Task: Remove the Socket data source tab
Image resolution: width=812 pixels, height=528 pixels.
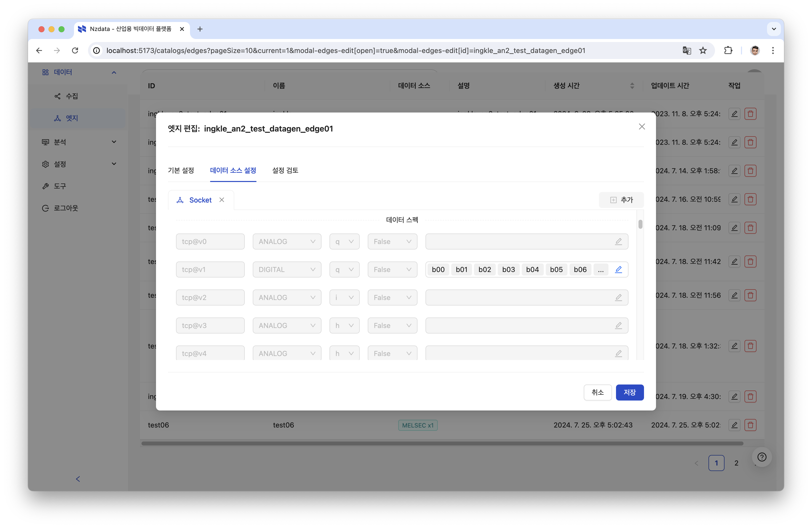Action: [x=222, y=200]
